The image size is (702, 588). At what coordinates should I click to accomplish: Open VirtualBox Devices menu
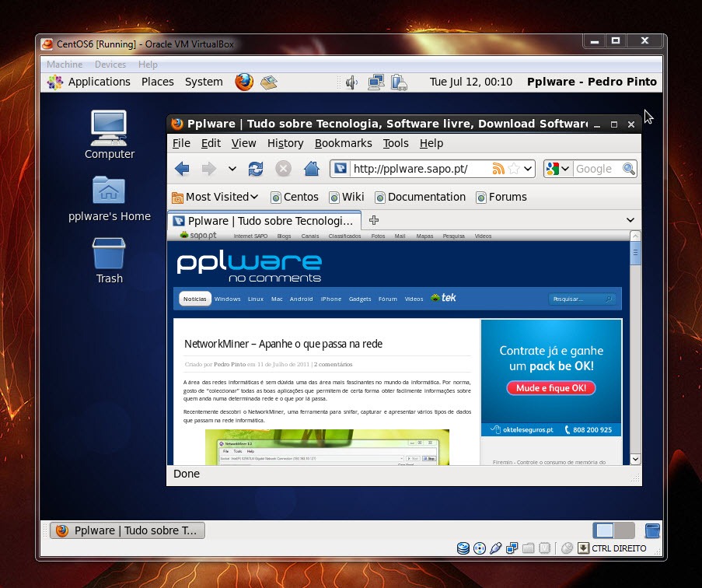click(110, 65)
